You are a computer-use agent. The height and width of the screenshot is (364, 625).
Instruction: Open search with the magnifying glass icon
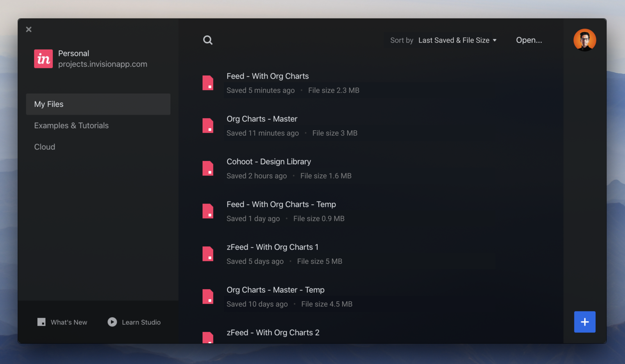pos(208,40)
